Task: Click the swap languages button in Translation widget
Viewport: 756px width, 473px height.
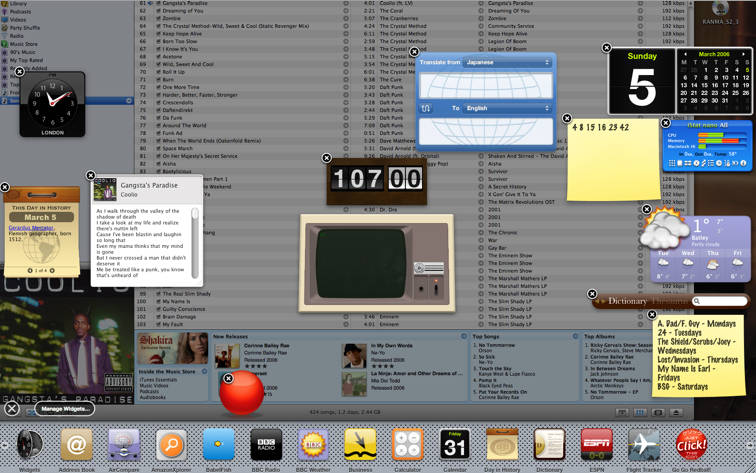Action: tap(426, 108)
